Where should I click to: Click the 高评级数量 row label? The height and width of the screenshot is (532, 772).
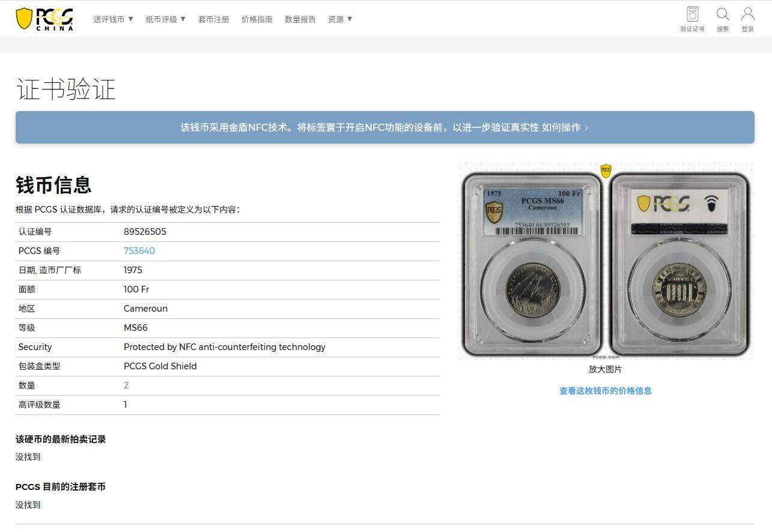(40, 405)
